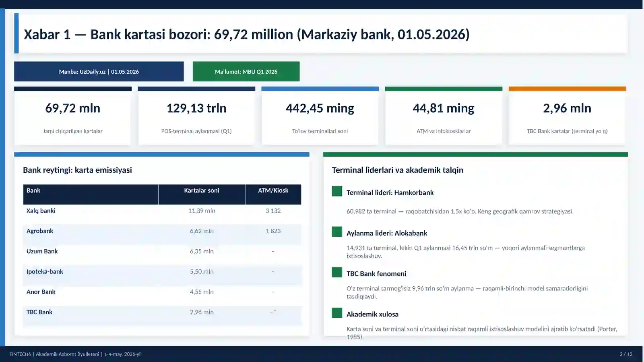Click the page number 2 / 12
The height and width of the screenshot is (362, 644).
pyautogui.click(x=626, y=354)
